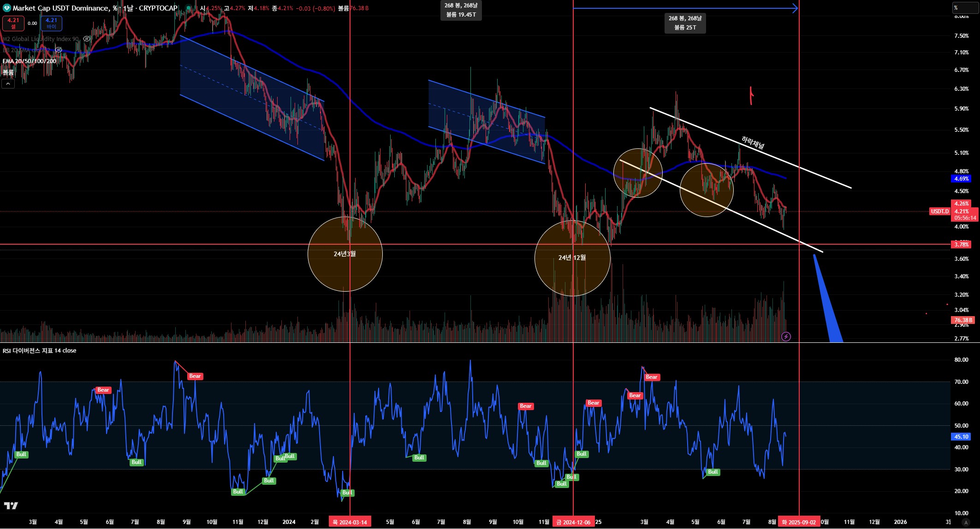The height and width of the screenshot is (529, 980).
Task: Click the green market status dot
Action: click(188, 8)
